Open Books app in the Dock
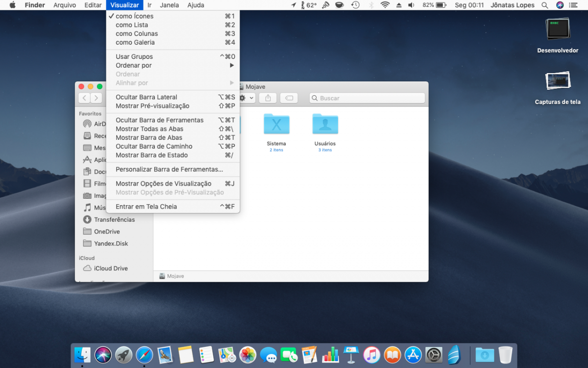 (x=392, y=355)
